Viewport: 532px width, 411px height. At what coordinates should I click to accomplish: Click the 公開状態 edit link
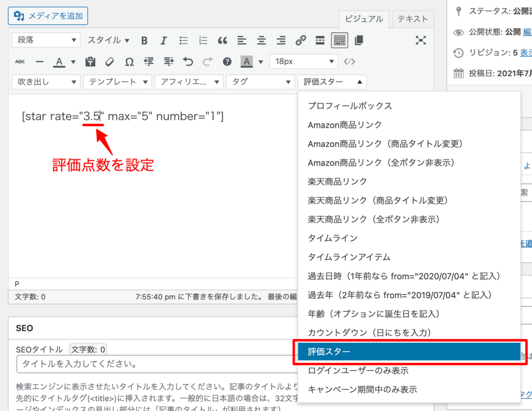(527, 32)
